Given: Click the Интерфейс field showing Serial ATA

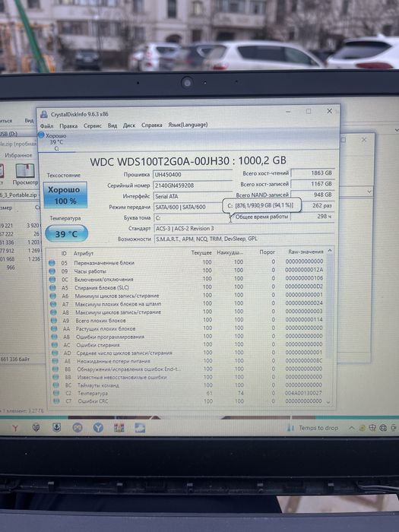Looking at the screenshot, I should coord(192,196).
